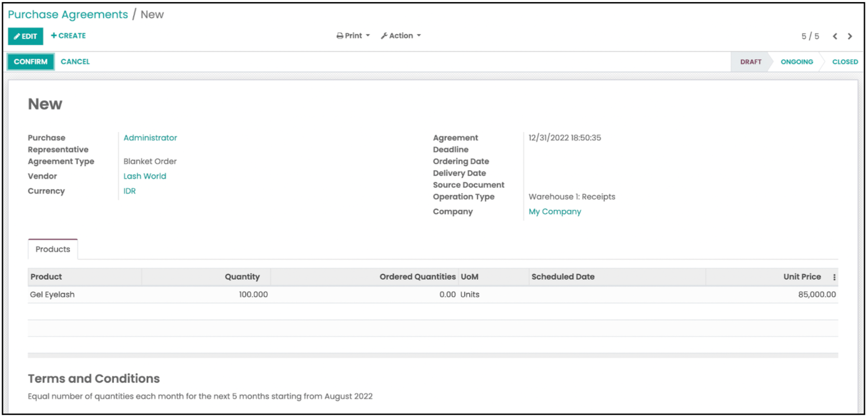Expand the Action dropdown menu
This screenshot has height=418, width=868.
[x=401, y=36]
